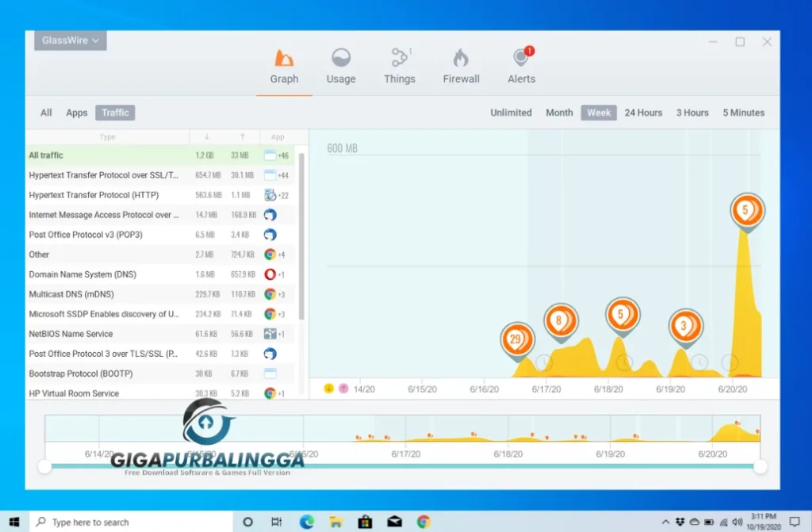Switch the filter to Apps mode
This screenshot has width=812, height=532.
(76, 113)
